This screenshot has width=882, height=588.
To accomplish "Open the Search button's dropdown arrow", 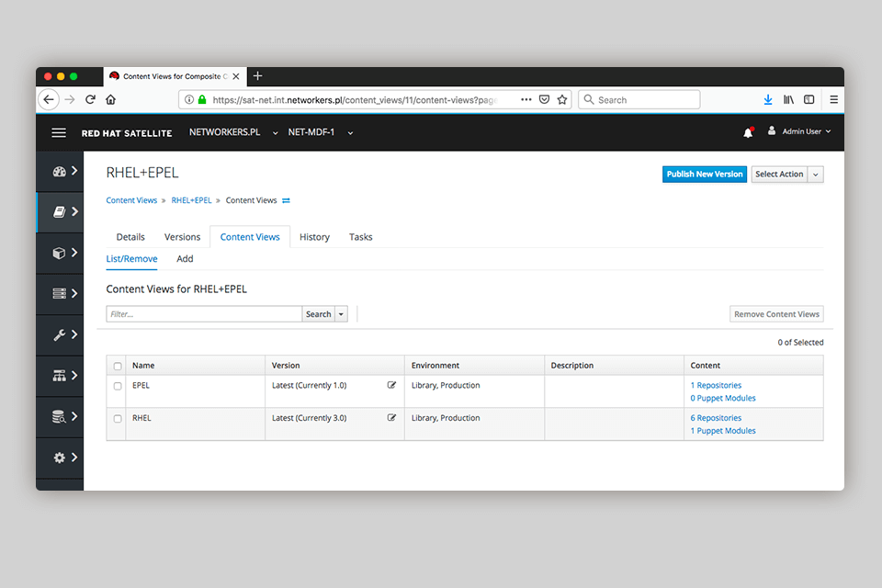I will (341, 314).
